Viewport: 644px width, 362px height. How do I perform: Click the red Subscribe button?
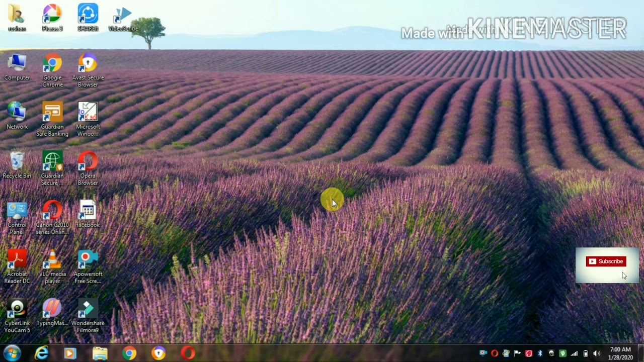click(606, 261)
